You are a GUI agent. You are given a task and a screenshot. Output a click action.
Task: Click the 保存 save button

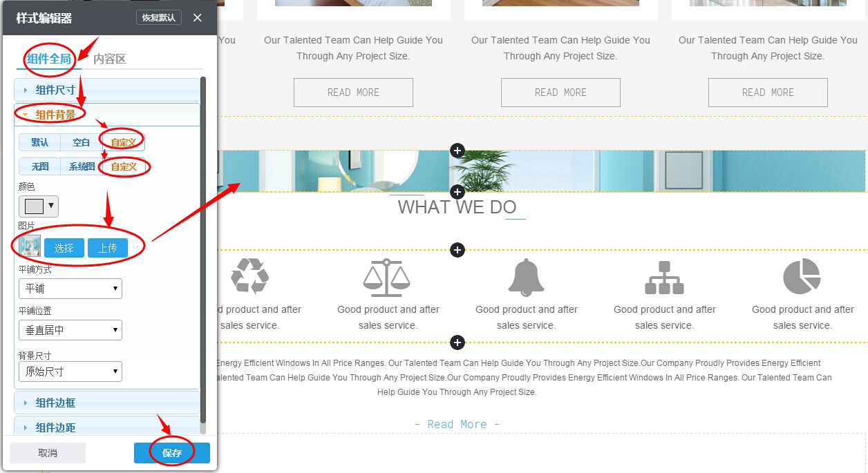coord(172,453)
